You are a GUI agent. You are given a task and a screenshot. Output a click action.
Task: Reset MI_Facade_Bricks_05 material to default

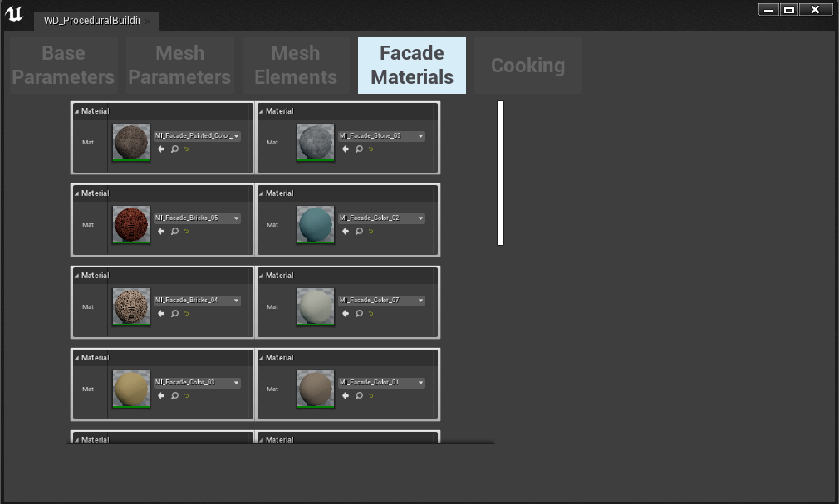184,232
